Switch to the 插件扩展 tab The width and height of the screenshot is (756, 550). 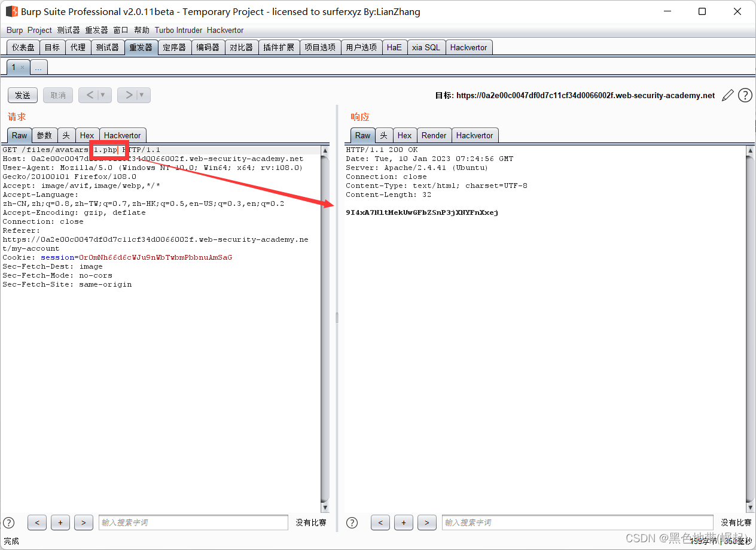click(x=279, y=47)
